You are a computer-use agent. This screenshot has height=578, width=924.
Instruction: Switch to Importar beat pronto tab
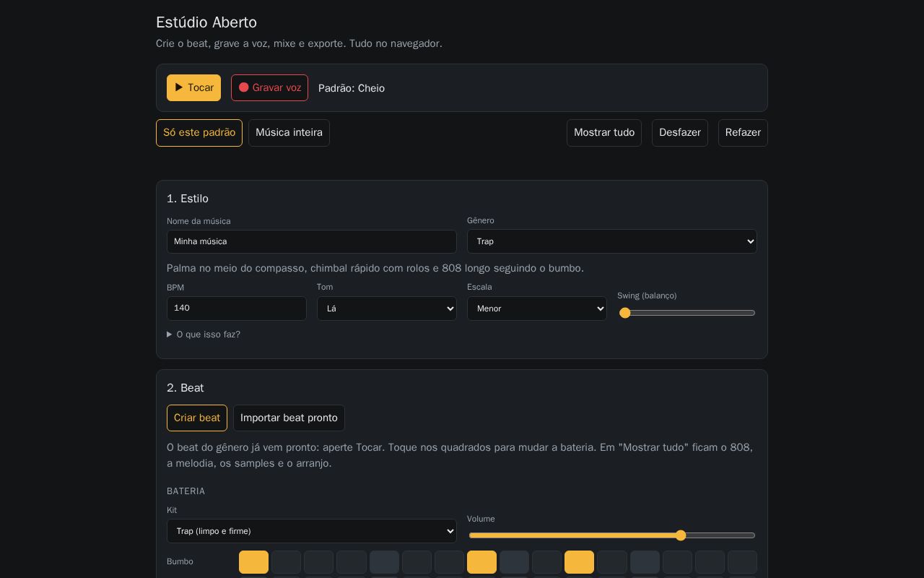pyautogui.click(x=289, y=418)
